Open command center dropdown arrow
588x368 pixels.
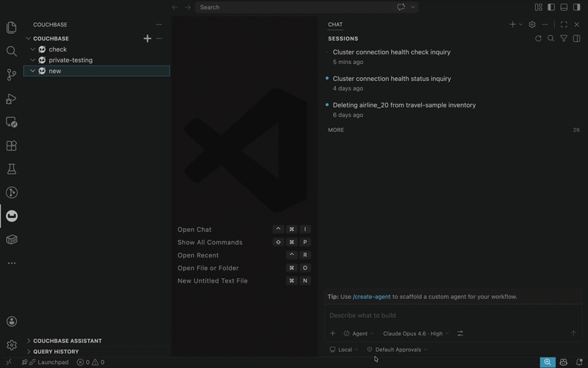[413, 7]
